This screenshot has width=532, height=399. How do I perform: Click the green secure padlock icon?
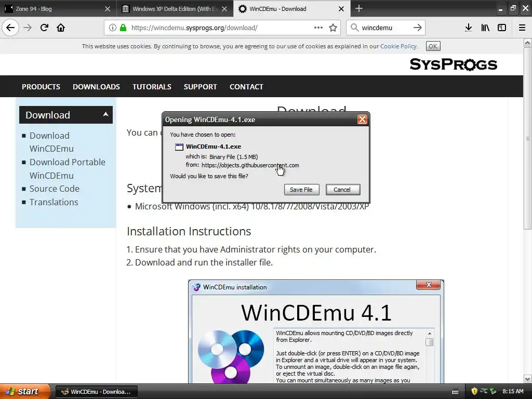(123, 28)
